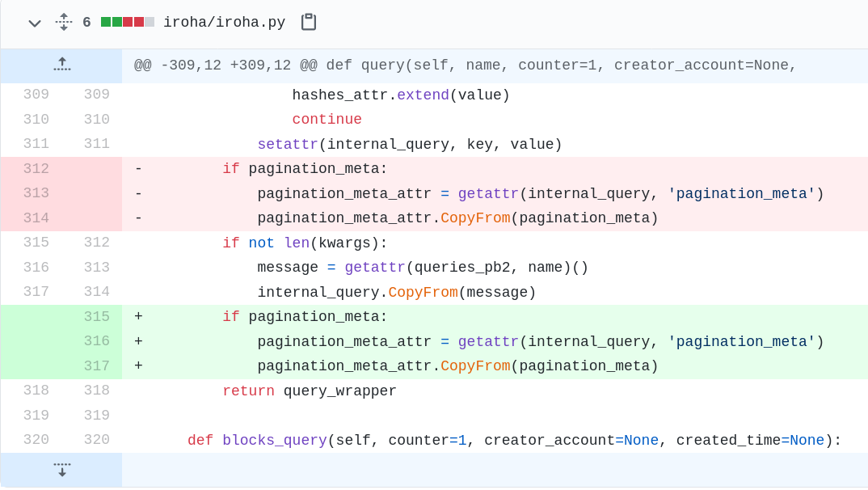
Task: Click the upward expand arrow in the gutter
Action: pos(61,64)
